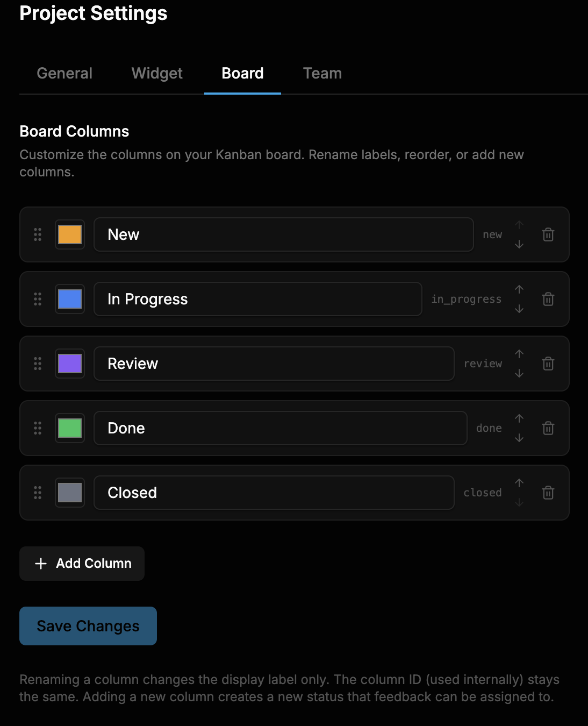Click the Add Column button
The width and height of the screenshot is (588, 726).
pyautogui.click(x=82, y=563)
